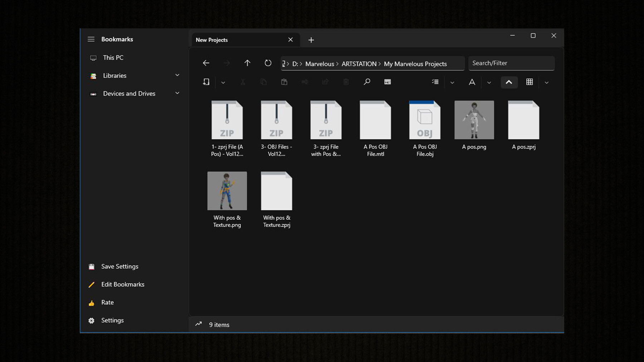Screen dimensions: 644x362
Task: Refresh the current folder view
Action: 268,63
